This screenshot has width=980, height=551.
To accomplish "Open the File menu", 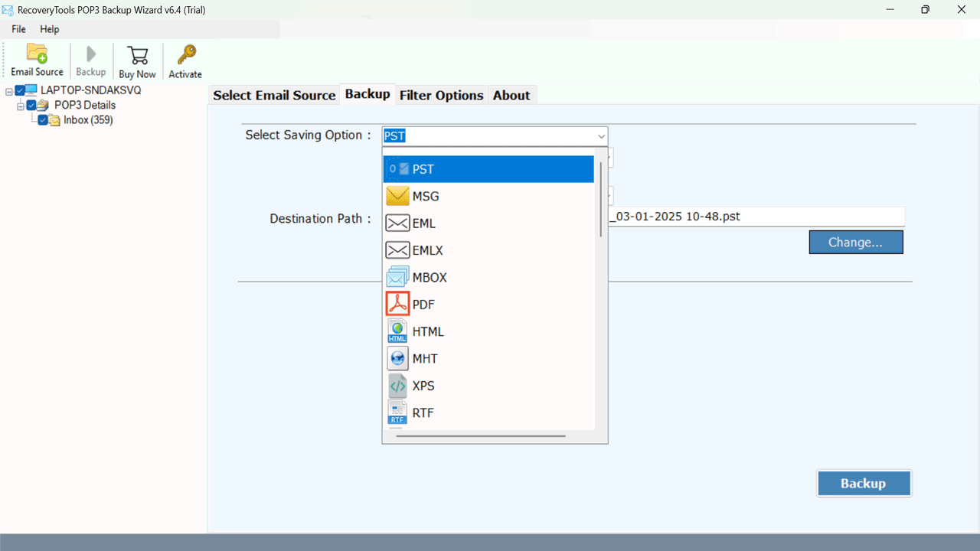I will click(18, 29).
